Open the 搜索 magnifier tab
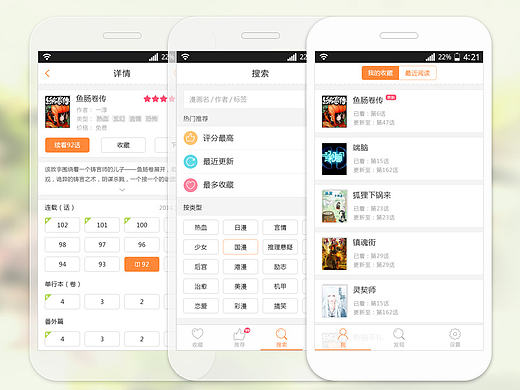 coord(281,337)
